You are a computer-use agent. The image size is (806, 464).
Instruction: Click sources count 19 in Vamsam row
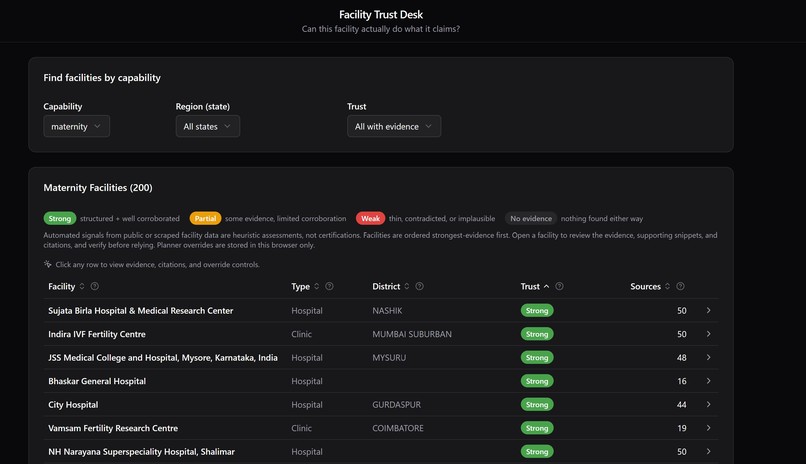tap(682, 428)
